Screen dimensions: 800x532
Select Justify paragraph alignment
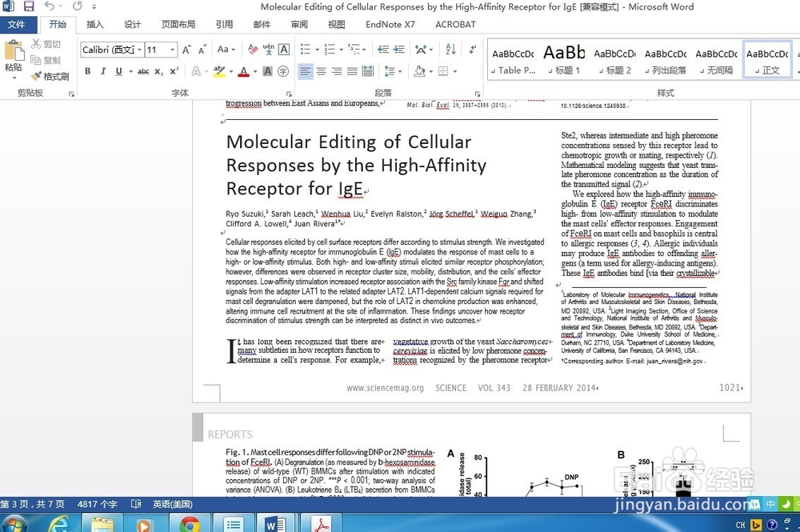352,71
